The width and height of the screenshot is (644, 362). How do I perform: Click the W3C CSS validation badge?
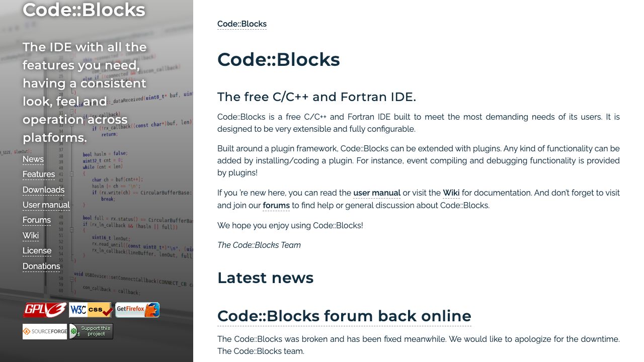[91, 310]
